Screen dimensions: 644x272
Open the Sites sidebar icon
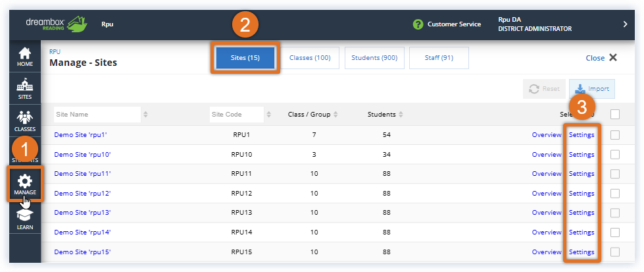point(25,89)
